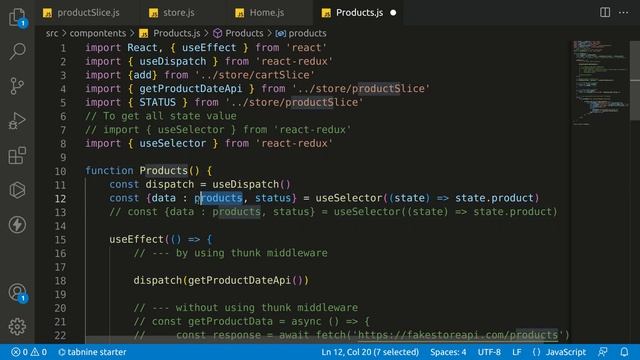The width and height of the screenshot is (640, 360).
Task: Open the products variable breadcrumb
Action: click(301, 33)
